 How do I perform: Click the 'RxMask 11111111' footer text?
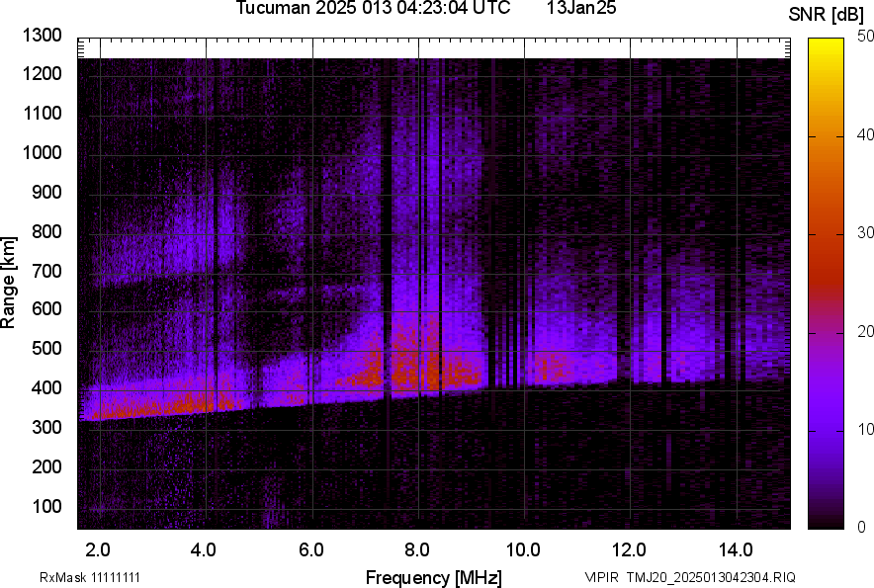(90, 577)
